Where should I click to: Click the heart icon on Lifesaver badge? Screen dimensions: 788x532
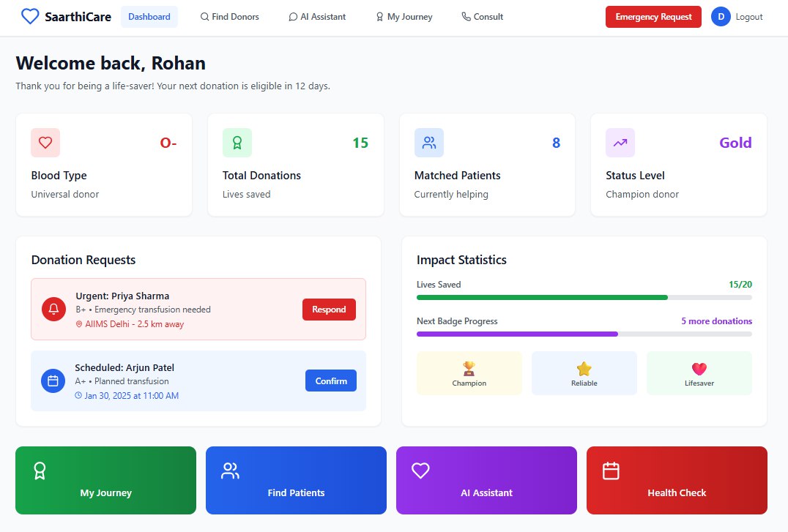699,369
